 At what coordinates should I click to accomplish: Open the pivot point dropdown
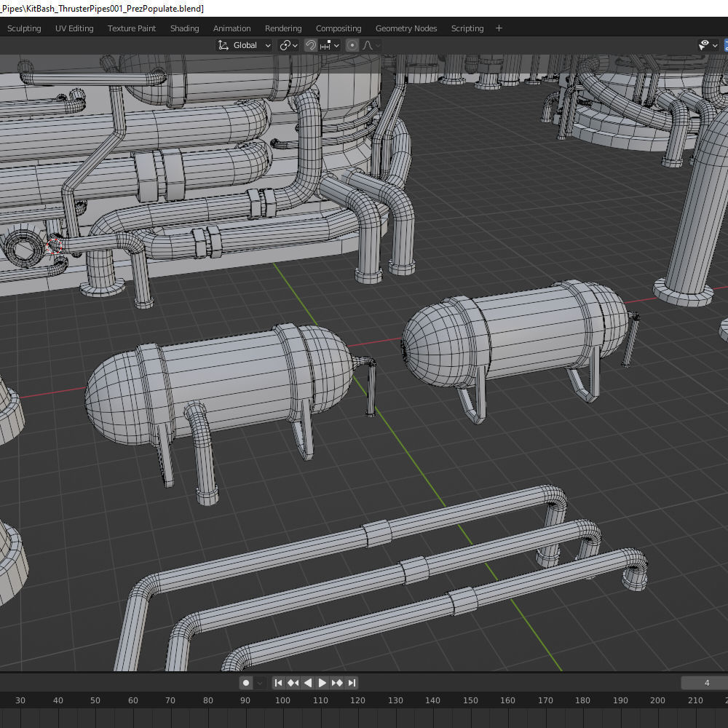pos(289,45)
